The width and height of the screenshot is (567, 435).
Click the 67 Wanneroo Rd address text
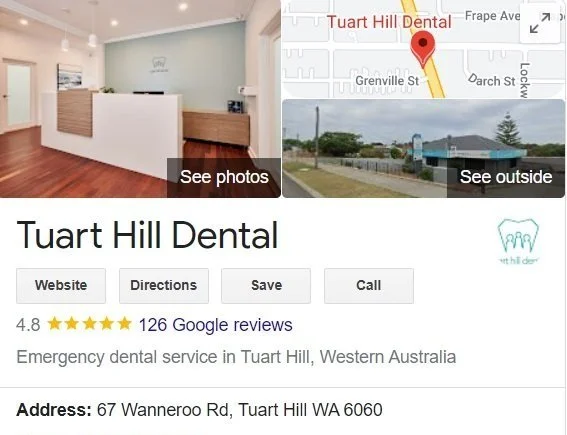click(x=239, y=410)
